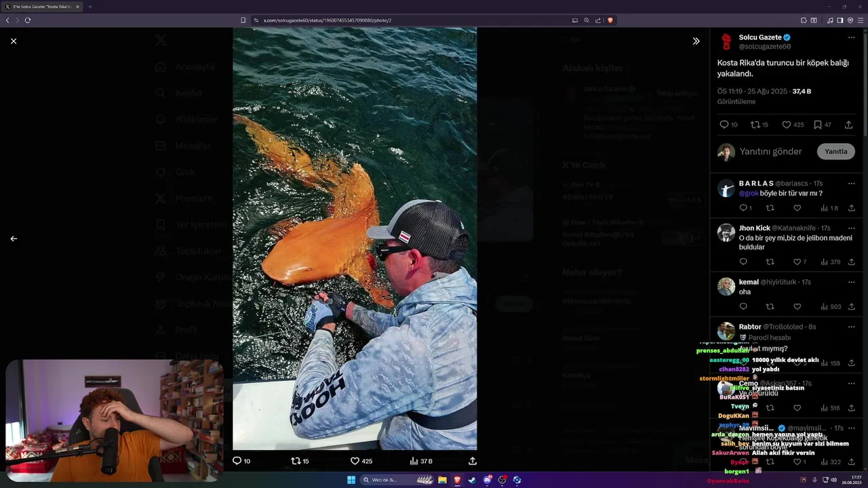Open Windows Start menu
The image size is (868, 488).
click(351, 480)
